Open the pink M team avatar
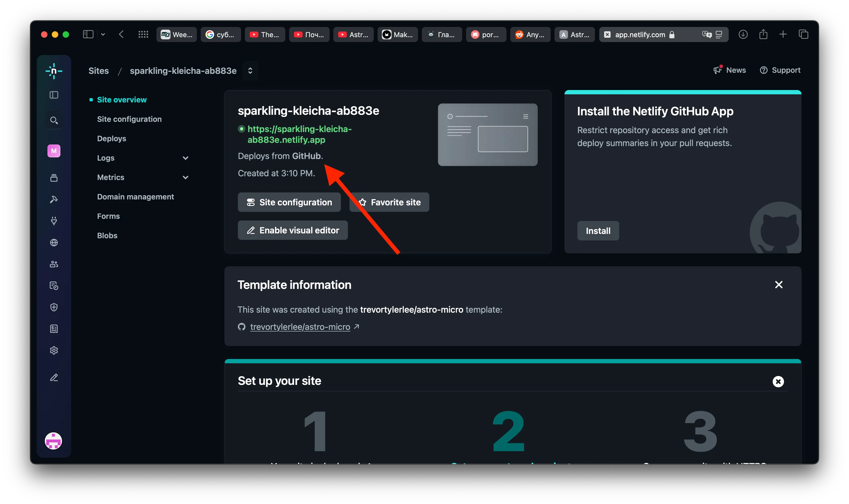849x504 pixels. [x=54, y=151]
